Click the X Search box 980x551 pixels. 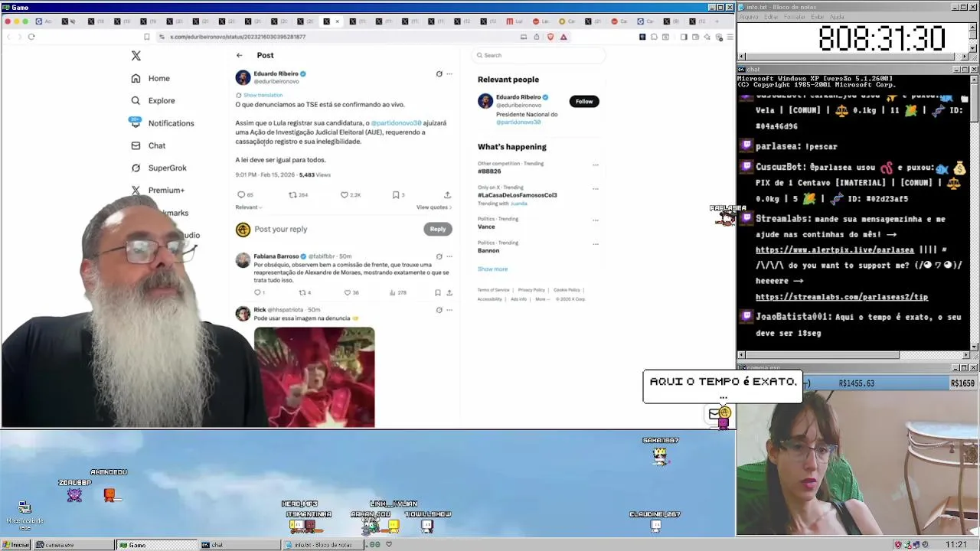(x=538, y=55)
